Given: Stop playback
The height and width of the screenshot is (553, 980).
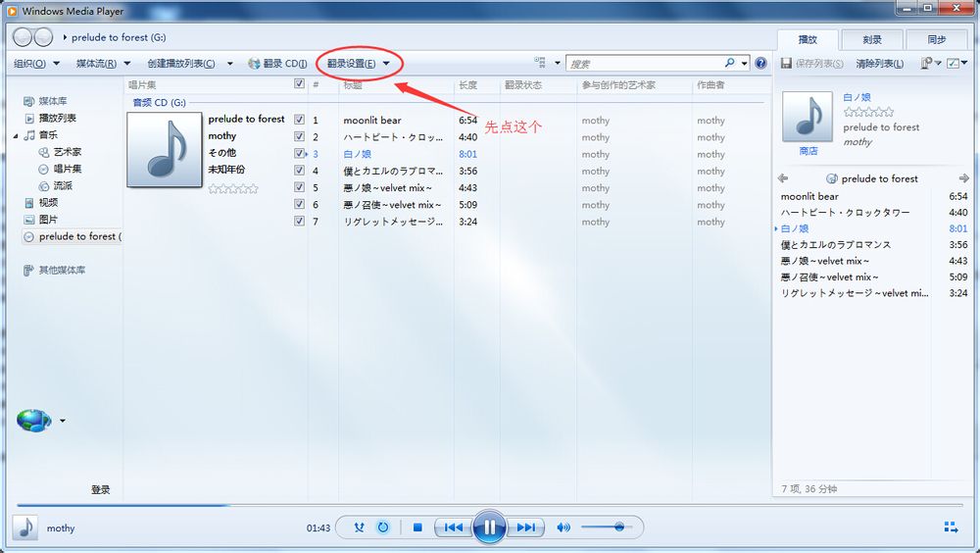Looking at the screenshot, I should (417, 528).
